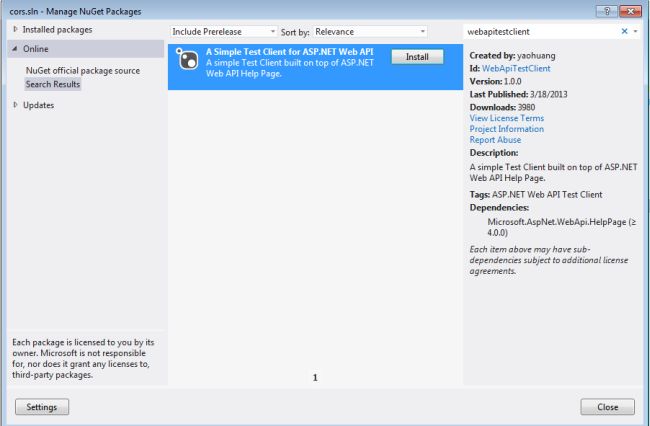Click the Microsoft.AspNet.WebApi.HelpPage dependency text
This screenshot has width=650, height=426.
point(562,227)
